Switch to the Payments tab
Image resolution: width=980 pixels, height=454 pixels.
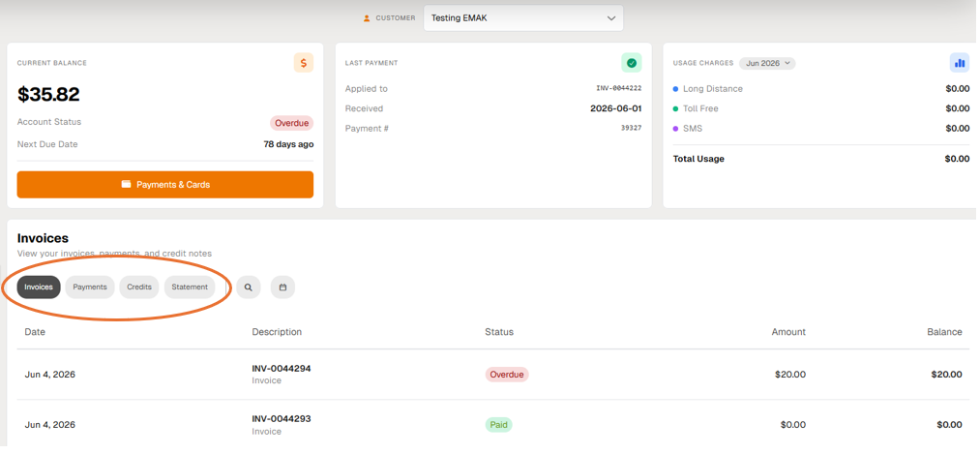90,288
